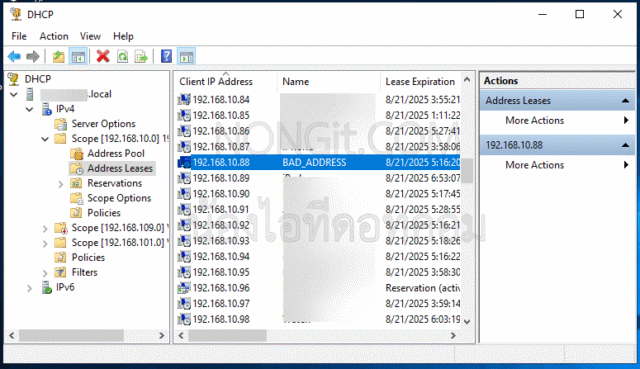Click the DHCP app icon in title bar
This screenshot has height=369, width=640.
tap(16, 14)
